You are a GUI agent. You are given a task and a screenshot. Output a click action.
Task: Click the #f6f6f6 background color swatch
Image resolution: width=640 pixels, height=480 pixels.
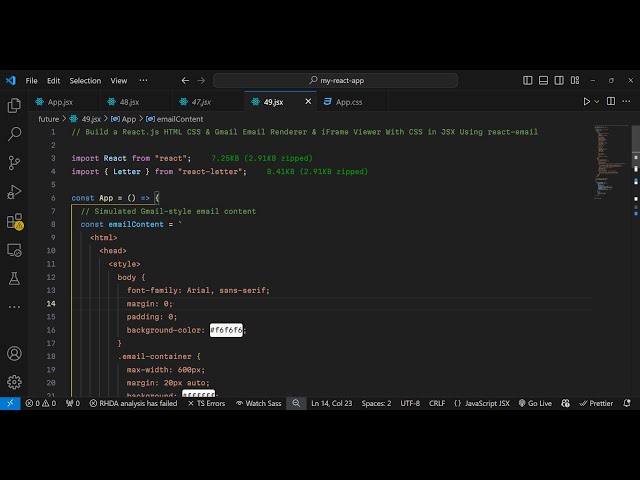click(x=226, y=330)
